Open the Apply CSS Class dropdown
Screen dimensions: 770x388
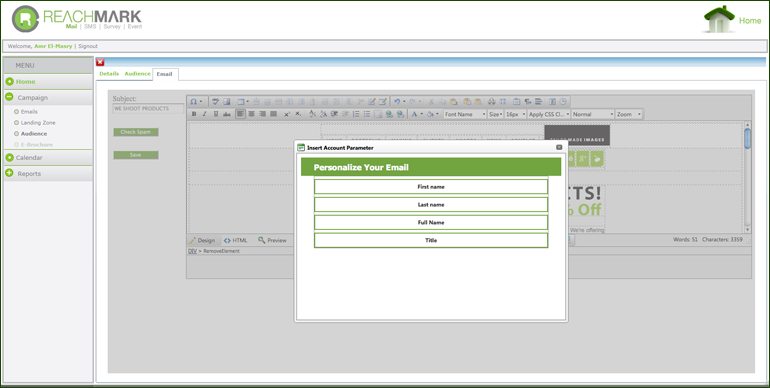pos(549,114)
